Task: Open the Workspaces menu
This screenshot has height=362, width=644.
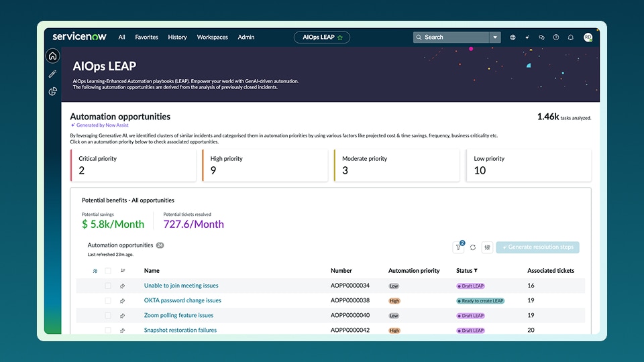Action: tap(213, 37)
